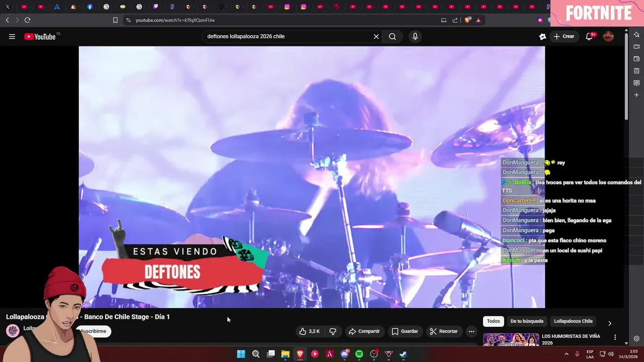Open the account avatar menu

[608, 36]
